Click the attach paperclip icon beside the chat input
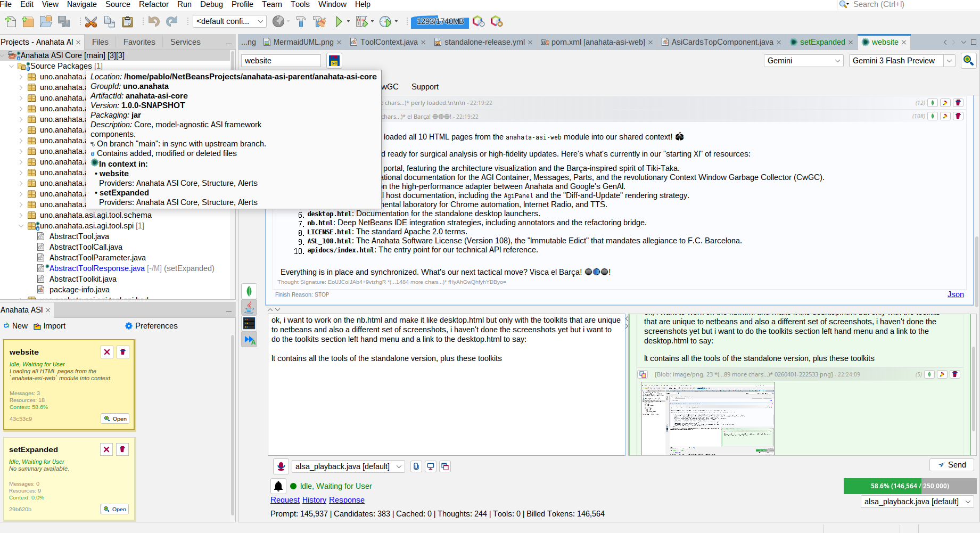Screen dimensions: 980x533 pyautogui.click(x=416, y=466)
